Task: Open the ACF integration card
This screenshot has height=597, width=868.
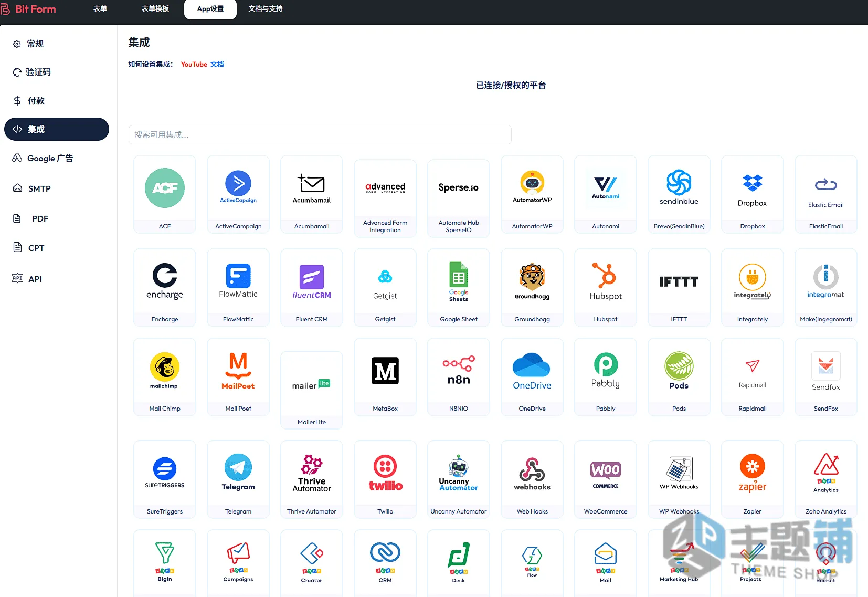Action: pos(165,194)
